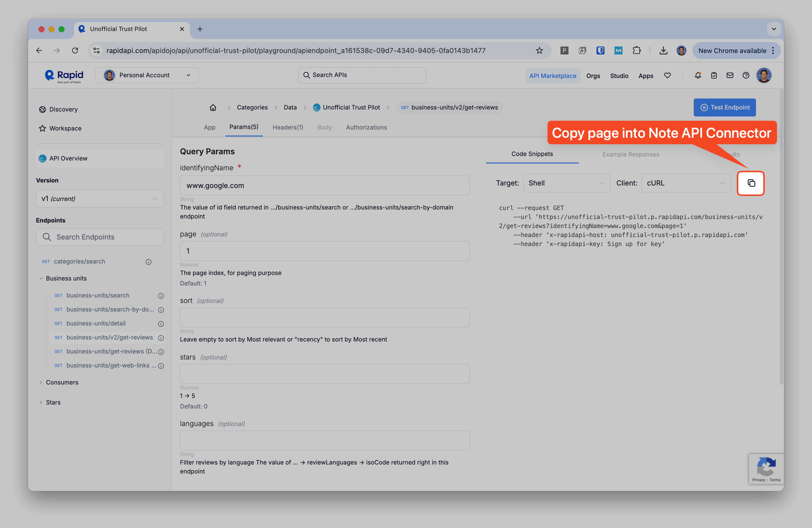This screenshot has height=528, width=812.
Task: Open the notifications bell icon
Action: click(x=698, y=75)
